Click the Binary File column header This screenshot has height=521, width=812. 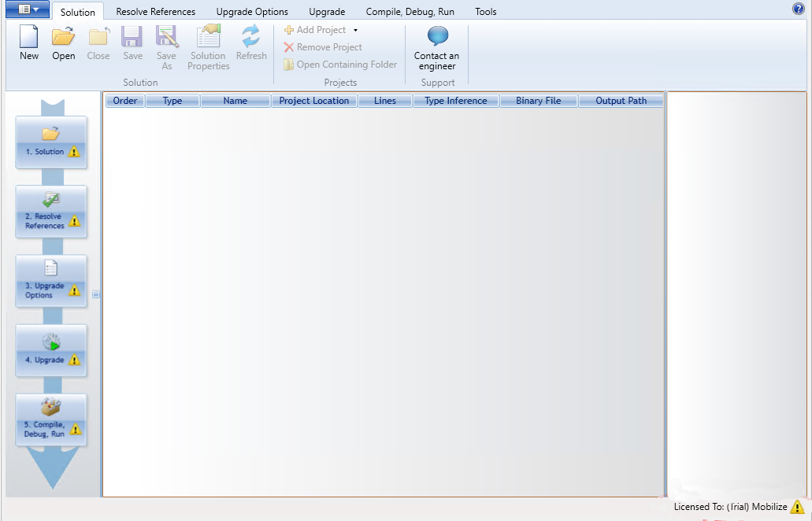click(x=539, y=101)
